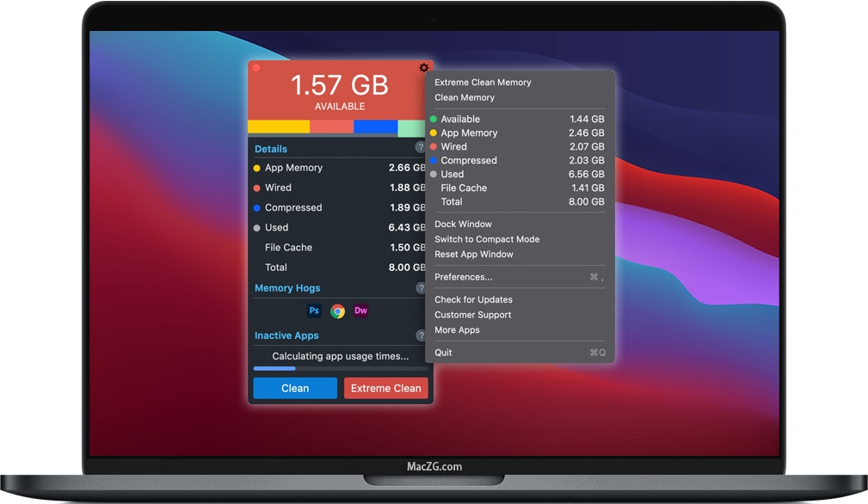This screenshot has width=868, height=504.
Task: Open Customer Support menu entry
Action: 473,315
